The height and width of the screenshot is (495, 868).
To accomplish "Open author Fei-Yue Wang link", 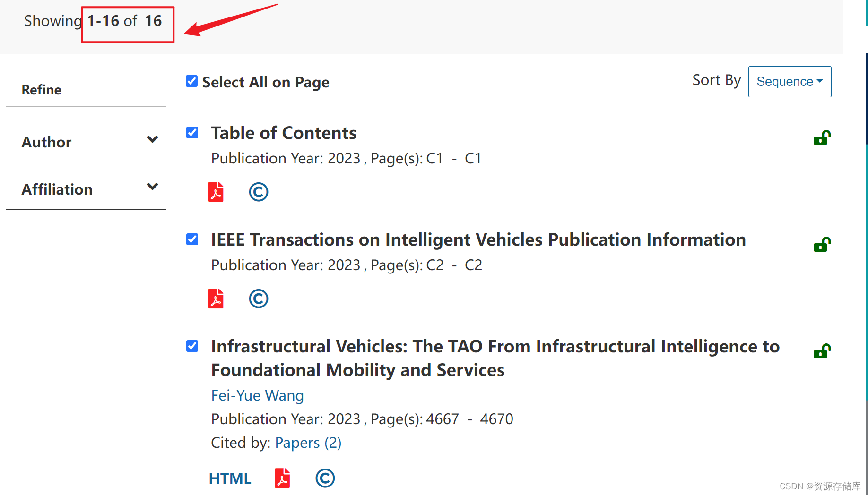I will (x=257, y=395).
